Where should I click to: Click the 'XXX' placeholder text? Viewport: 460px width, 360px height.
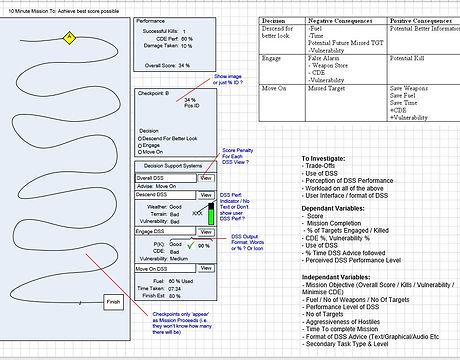pyautogui.click(x=197, y=213)
